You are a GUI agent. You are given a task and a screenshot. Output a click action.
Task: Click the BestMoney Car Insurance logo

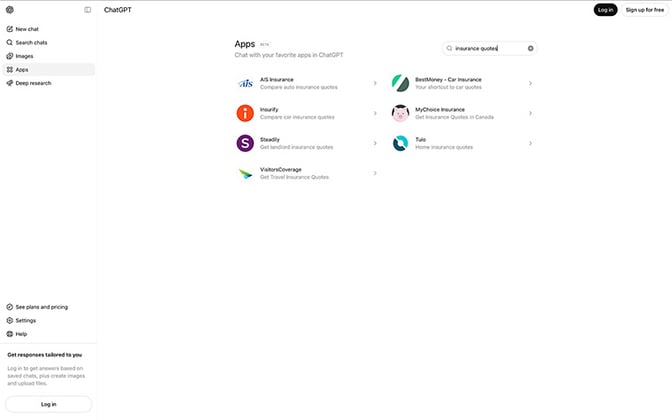400,83
